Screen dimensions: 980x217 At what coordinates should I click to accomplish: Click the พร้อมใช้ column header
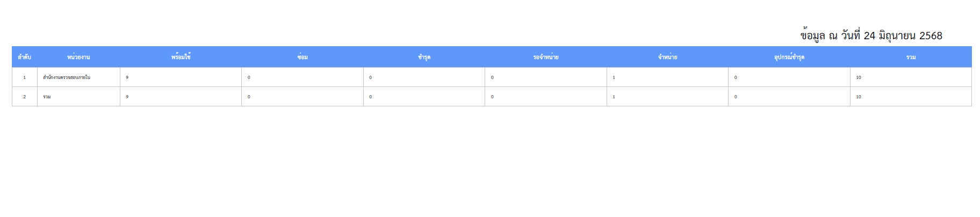tap(181, 57)
